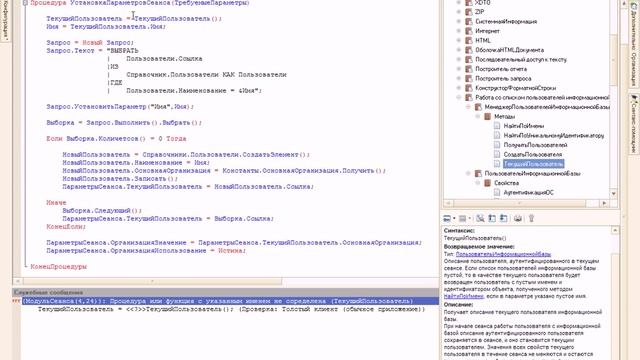Click the book icon for КонструкторФорматнойСтроки
The width and height of the screenshot is (640, 360).
(469, 88)
